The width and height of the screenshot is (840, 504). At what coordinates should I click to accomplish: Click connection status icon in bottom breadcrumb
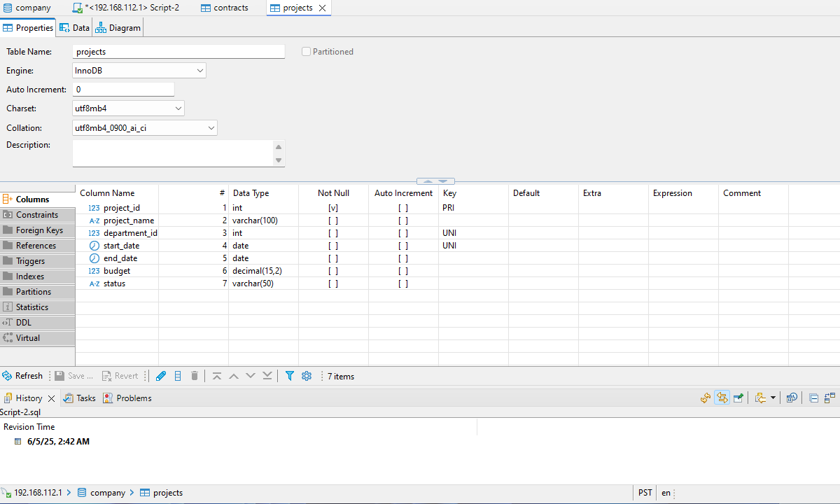[x=6, y=493]
